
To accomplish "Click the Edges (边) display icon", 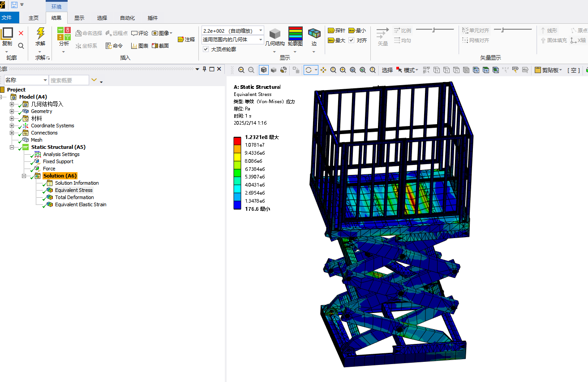I will point(314,34).
